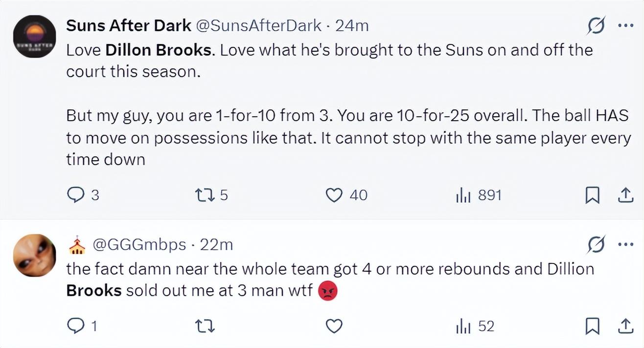Reply to the @GGGmbps tweet

[x=75, y=326]
